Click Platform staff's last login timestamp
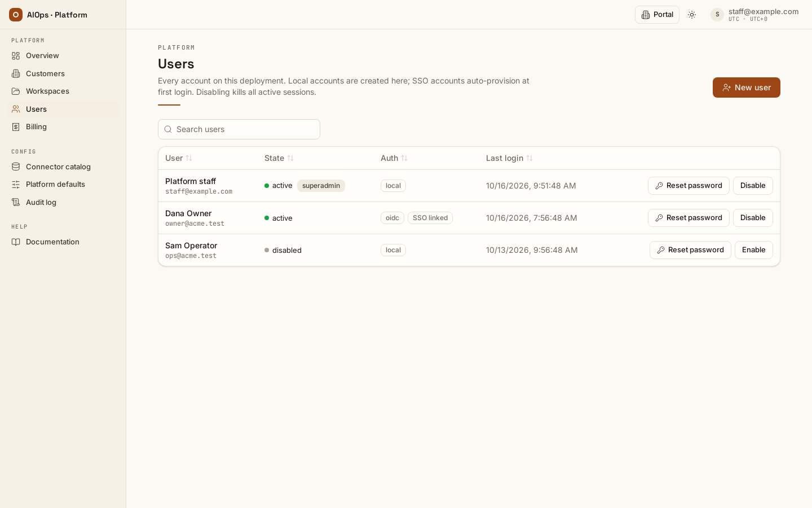The image size is (812, 508). (x=531, y=186)
